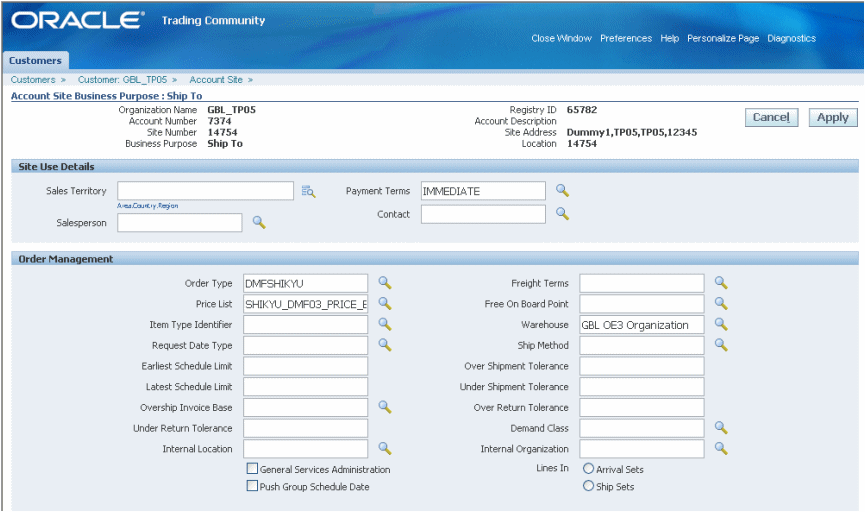Focus the Item Type Identifier field

306,324
